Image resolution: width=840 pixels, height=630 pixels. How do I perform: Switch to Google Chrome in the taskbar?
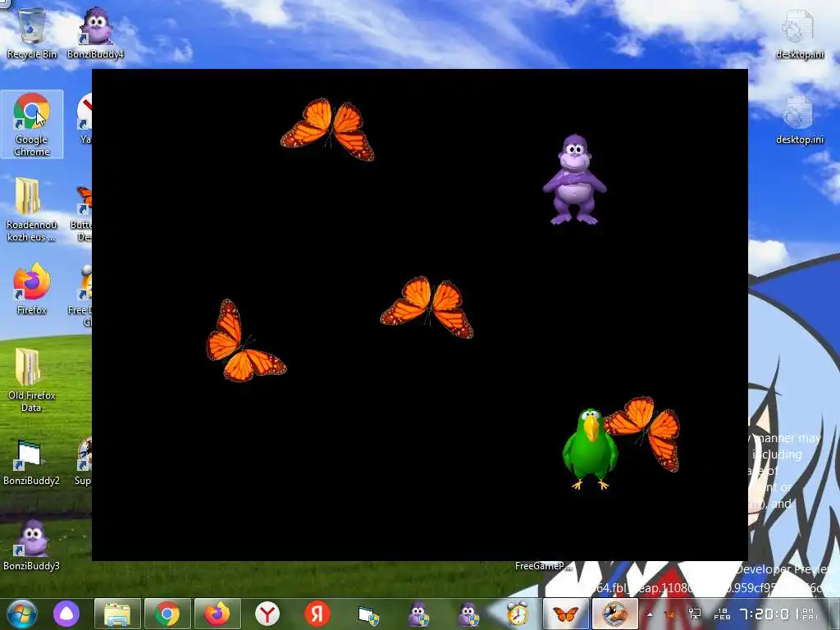click(x=167, y=614)
